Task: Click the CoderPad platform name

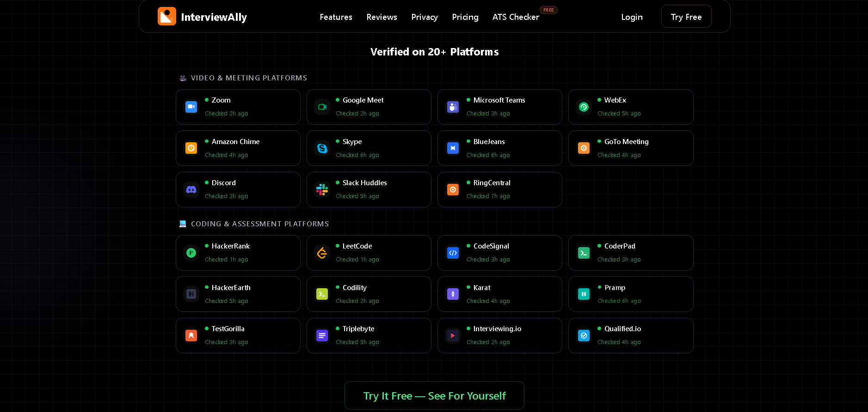Action: [620, 246]
